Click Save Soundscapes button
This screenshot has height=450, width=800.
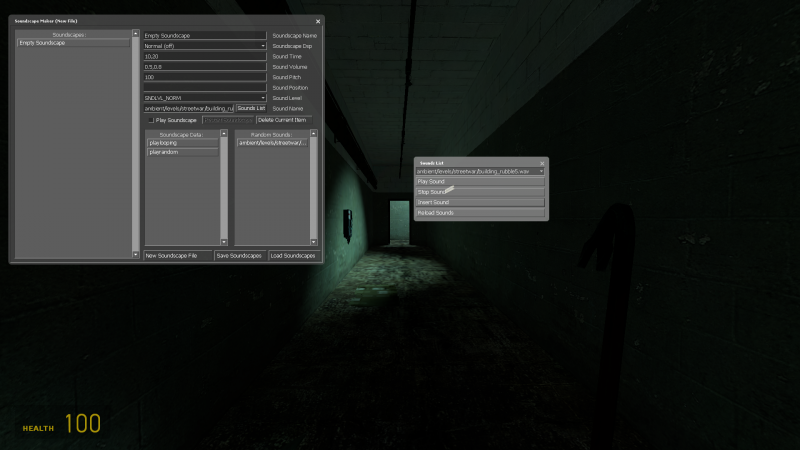pos(240,256)
